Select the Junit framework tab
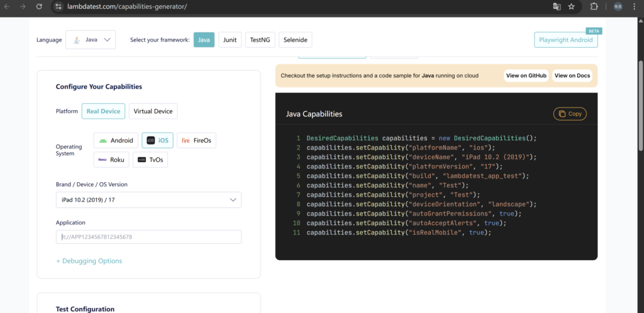This screenshot has width=644, height=313. pos(230,40)
